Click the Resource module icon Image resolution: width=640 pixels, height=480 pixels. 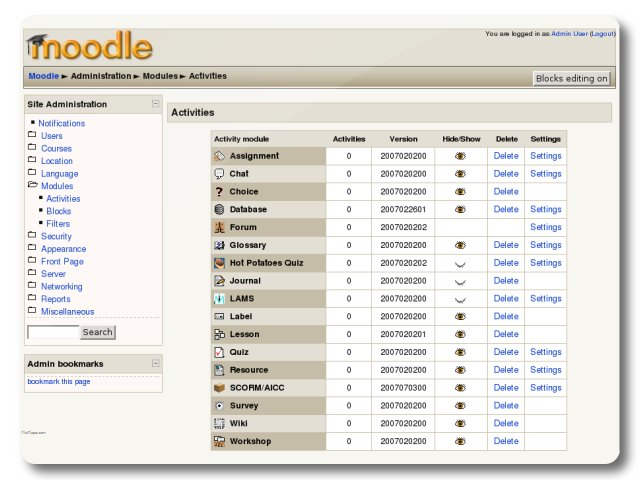(x=219, y=370)
